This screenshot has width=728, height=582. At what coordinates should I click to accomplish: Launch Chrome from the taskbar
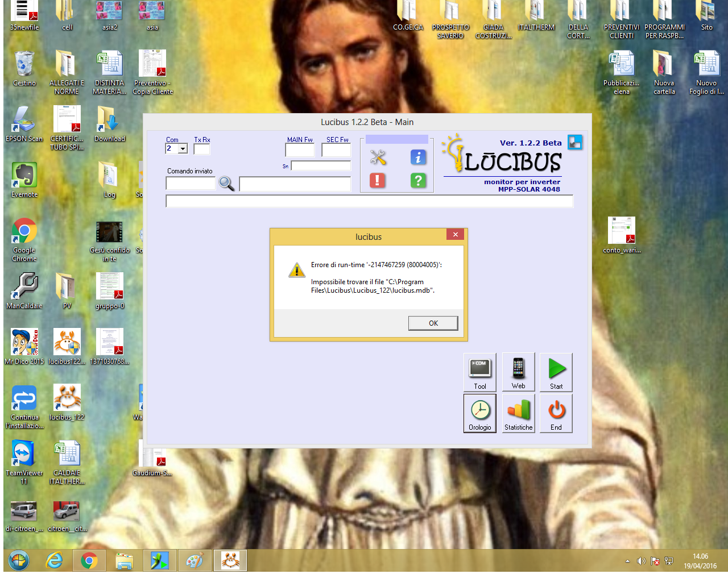89,561
